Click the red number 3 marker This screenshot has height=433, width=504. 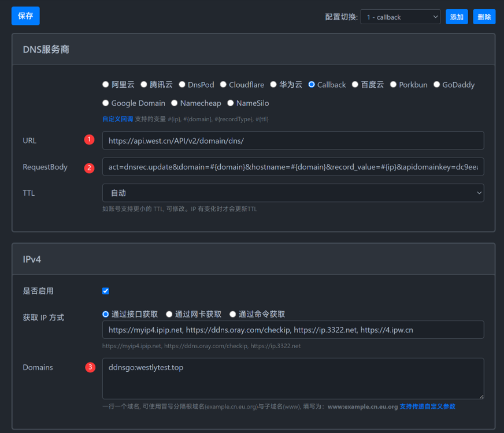pyautogui.click(x=90, y=367)
